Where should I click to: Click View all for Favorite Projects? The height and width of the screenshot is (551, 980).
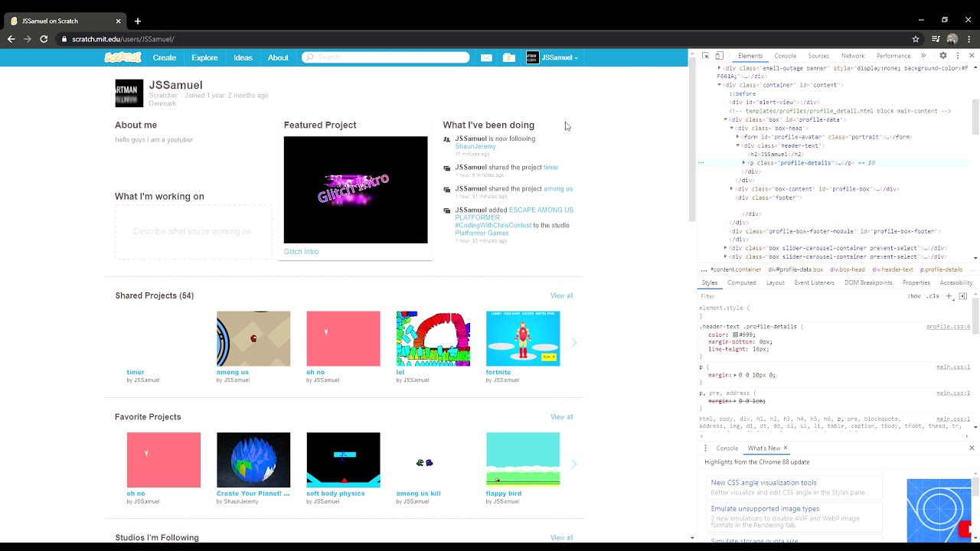pos(561,417)
